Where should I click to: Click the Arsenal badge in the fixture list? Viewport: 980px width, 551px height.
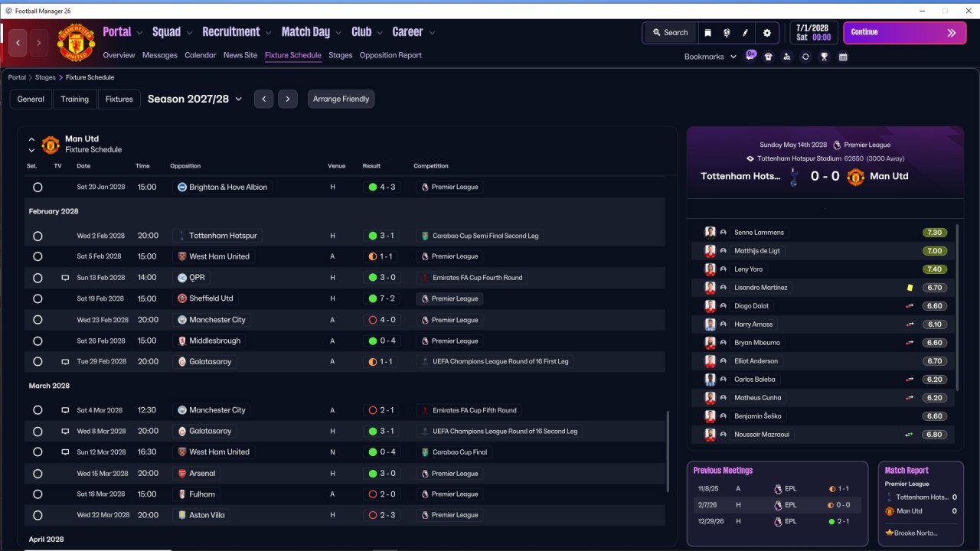182,474
